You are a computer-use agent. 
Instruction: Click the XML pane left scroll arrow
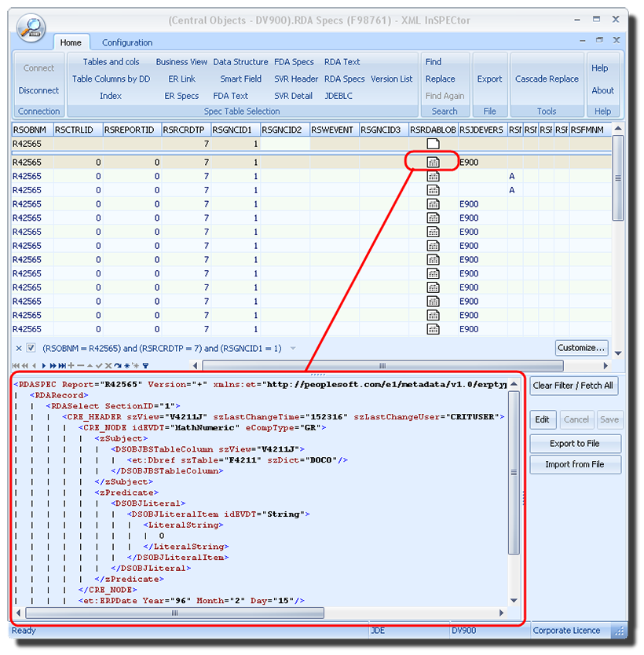18,613
